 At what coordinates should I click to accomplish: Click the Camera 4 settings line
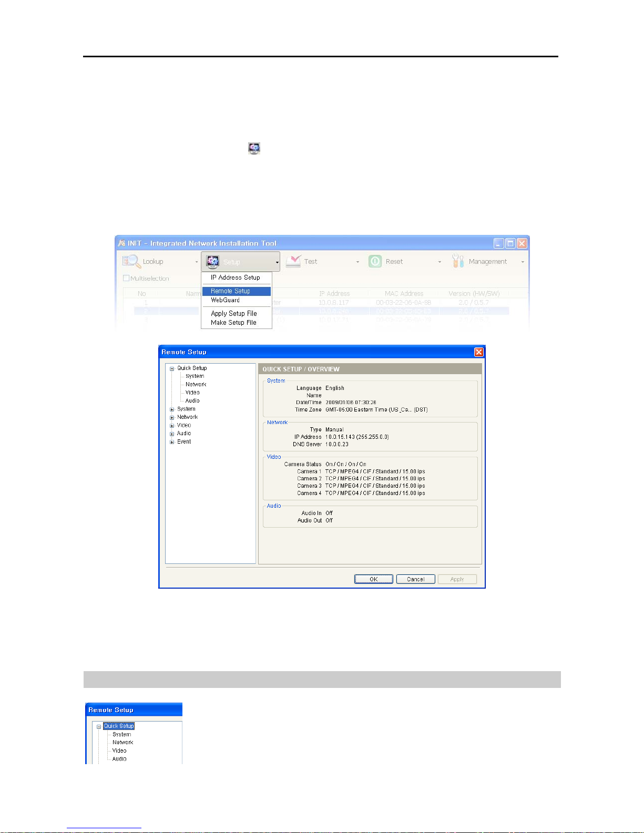375,493
